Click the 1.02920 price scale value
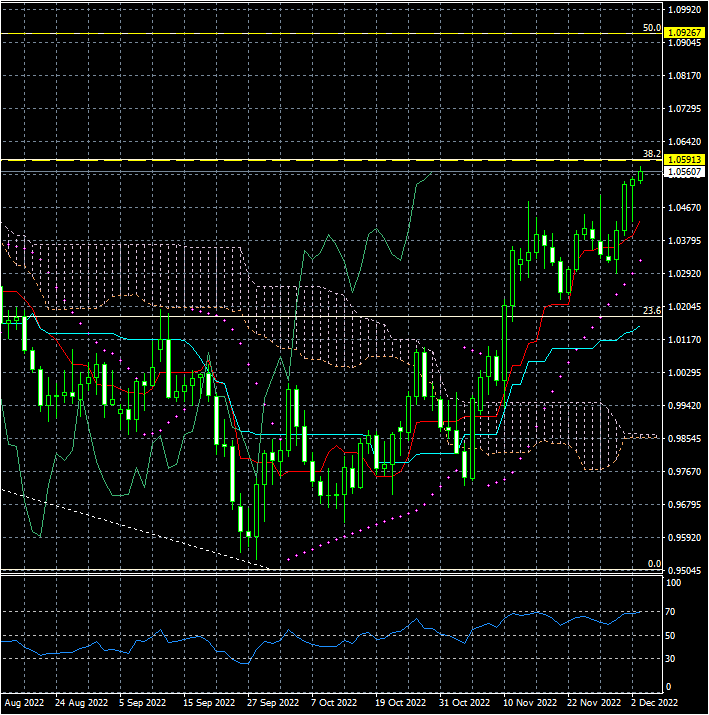Screen dimensions: 709x715 pos(684,274)
